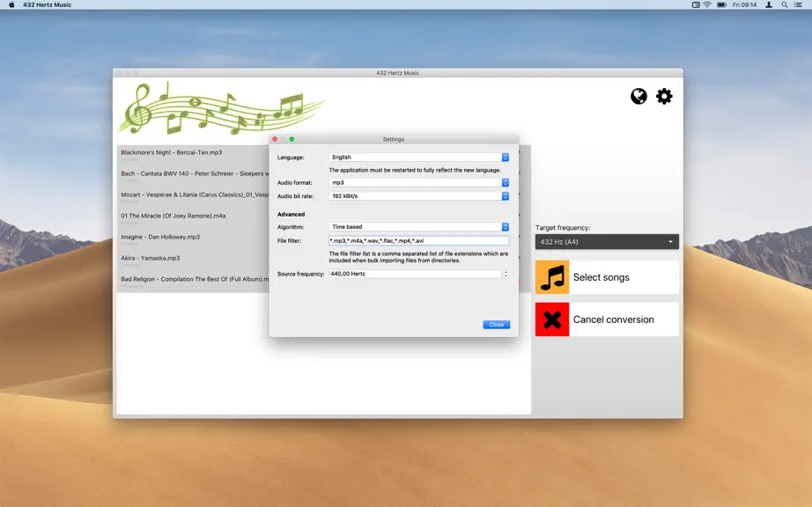Click the Source frequency stepper arrows
Viewport: 812px width, 507px height.
coord(506,275)
